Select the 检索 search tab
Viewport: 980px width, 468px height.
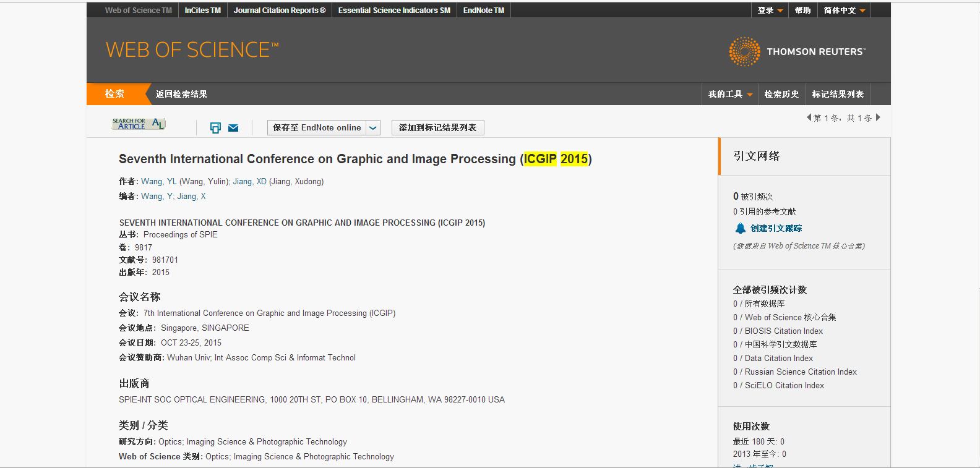click(x=115, y=94)
